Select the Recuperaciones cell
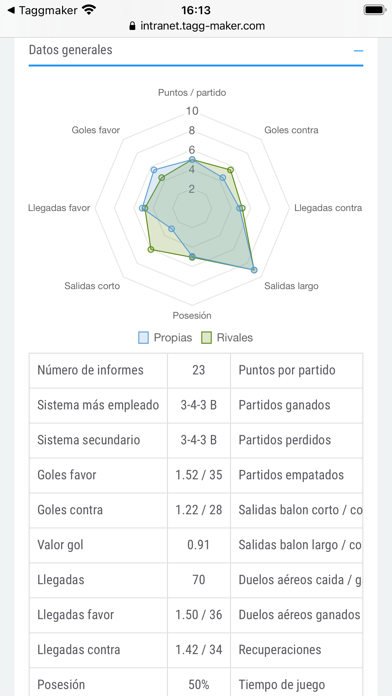 [297, 650]
